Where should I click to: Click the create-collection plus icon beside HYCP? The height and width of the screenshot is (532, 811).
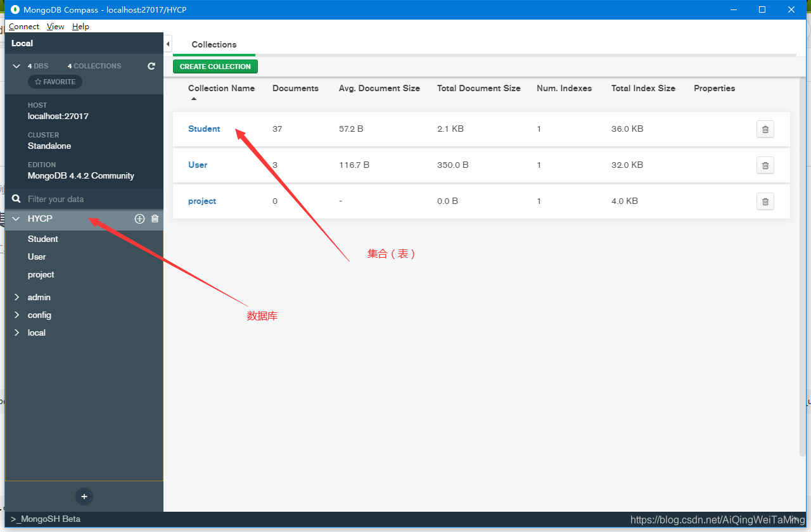click(x=139, y=218)
